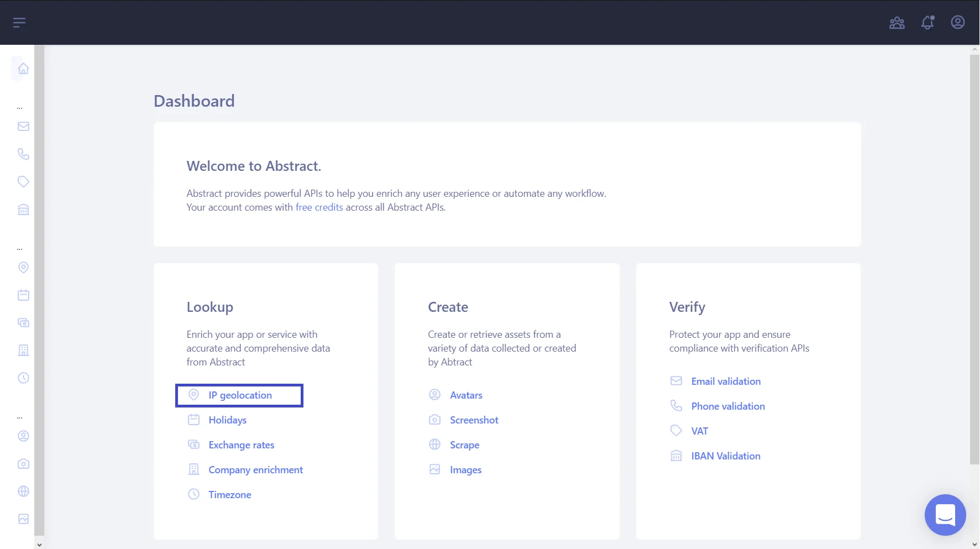This screenshot has width=980, height=549.
Task: Click the page scrollbar down arrow
Action: pos(974,545)
